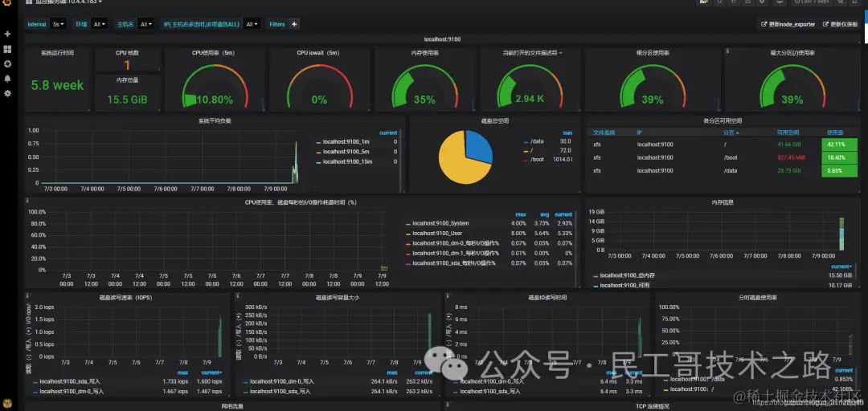Open the 磁盘总空间 panel title menu
Screen dimensions: 868x411
494,121
